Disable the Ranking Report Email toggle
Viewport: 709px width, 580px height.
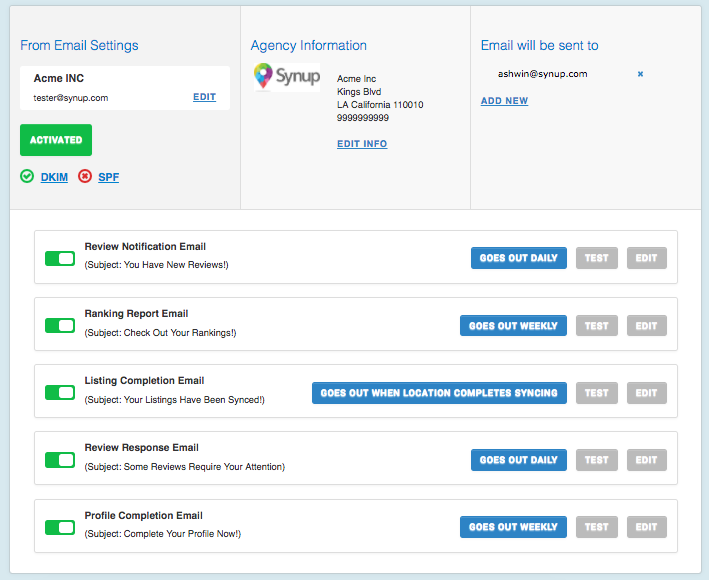point(60,326)
